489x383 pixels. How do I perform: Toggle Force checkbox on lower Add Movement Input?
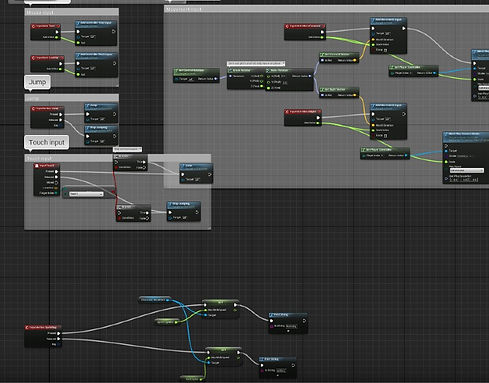point(385,136)
